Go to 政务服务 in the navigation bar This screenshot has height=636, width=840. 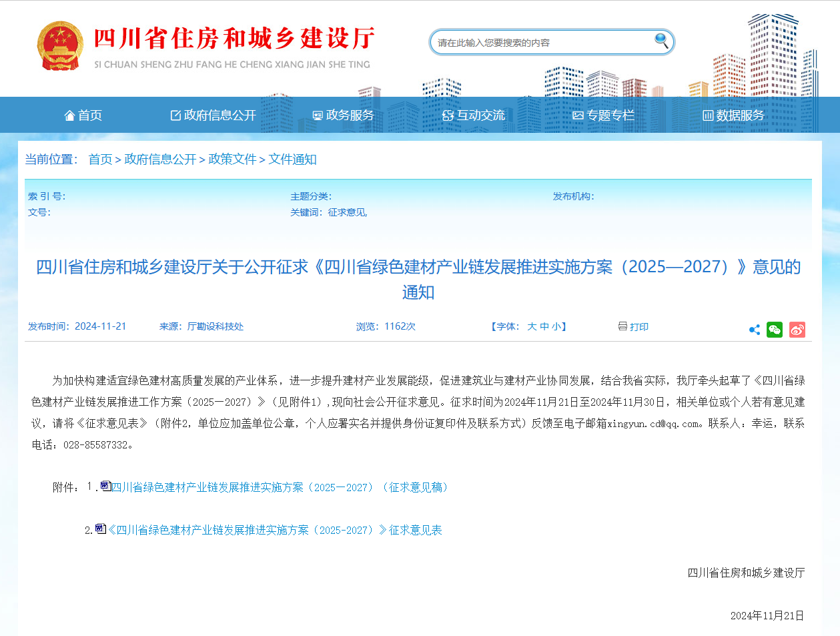[x=343, y=115]
